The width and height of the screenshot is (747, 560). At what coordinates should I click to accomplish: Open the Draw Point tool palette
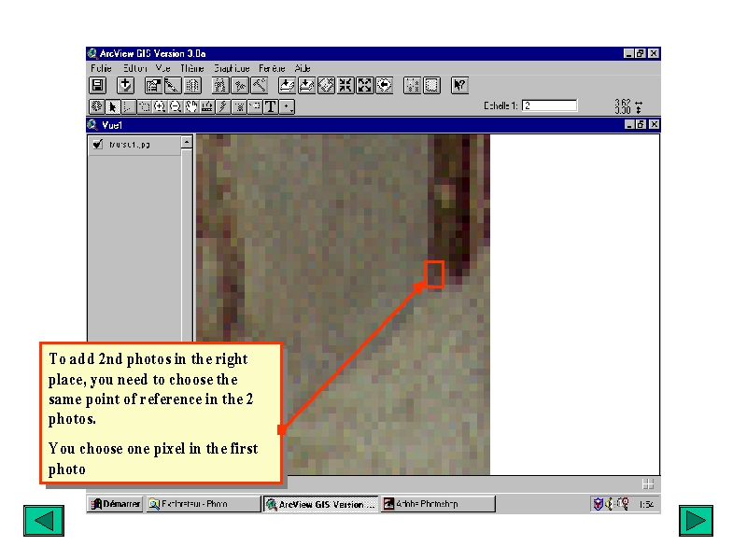(287, 106)
